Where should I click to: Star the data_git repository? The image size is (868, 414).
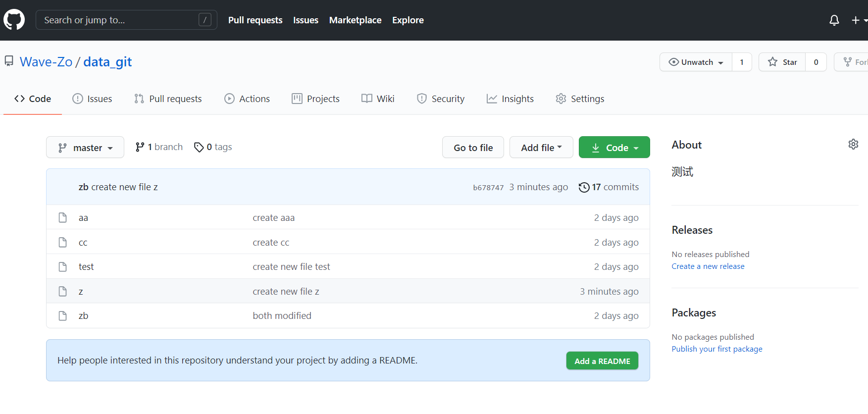point(782,62)
